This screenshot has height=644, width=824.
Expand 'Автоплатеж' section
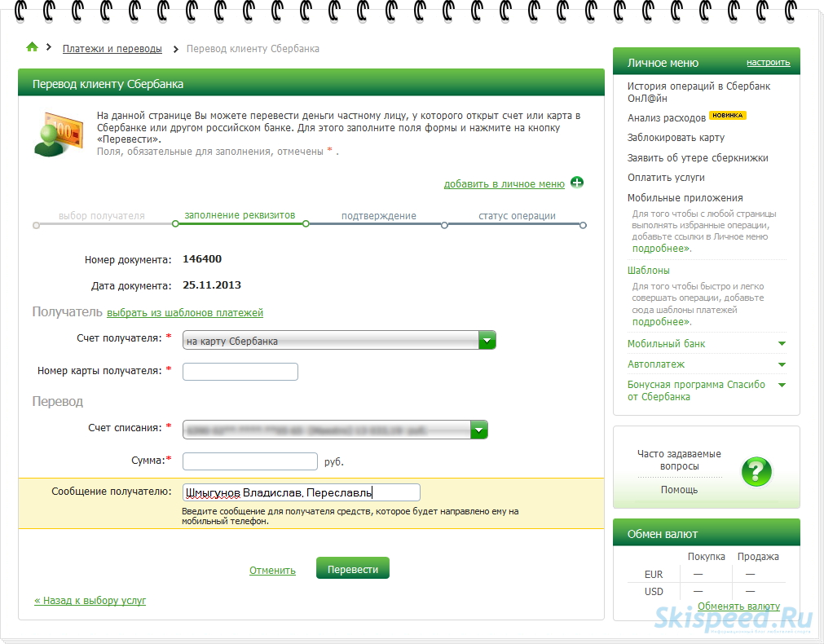tap(707, 364)
